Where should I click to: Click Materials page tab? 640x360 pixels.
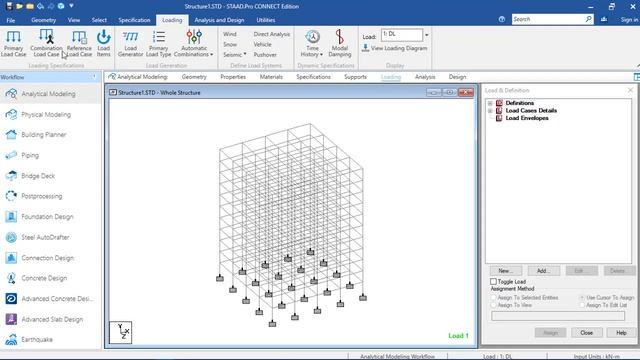click(x=271, y=77)
